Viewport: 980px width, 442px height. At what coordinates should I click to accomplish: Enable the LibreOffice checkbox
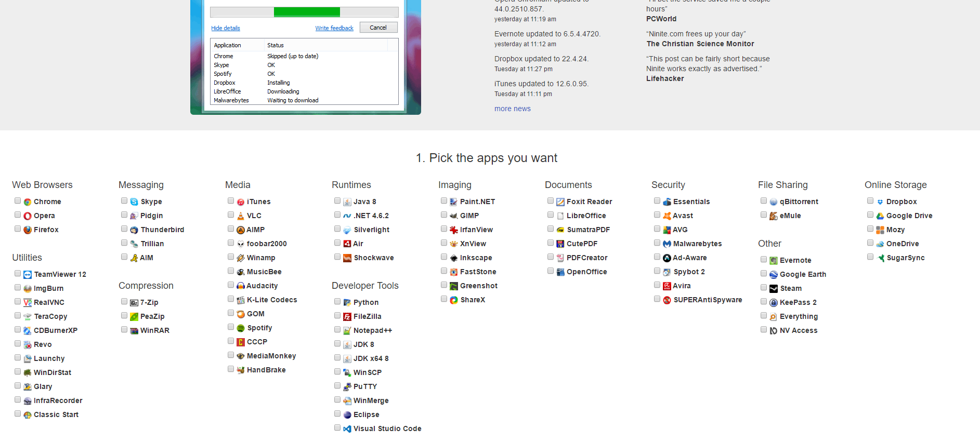coord(551,215)
